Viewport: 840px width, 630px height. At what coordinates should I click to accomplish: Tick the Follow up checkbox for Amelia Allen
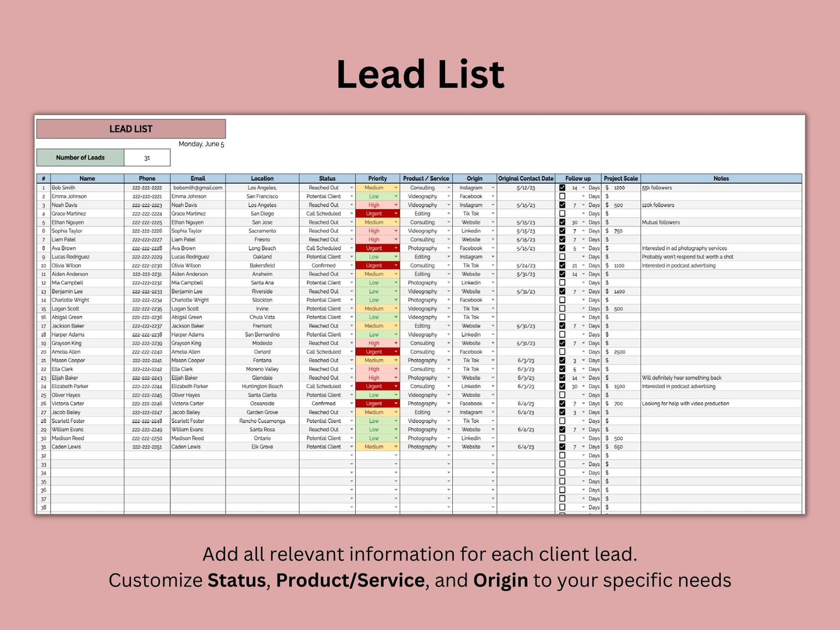click(x=562, y=352)
